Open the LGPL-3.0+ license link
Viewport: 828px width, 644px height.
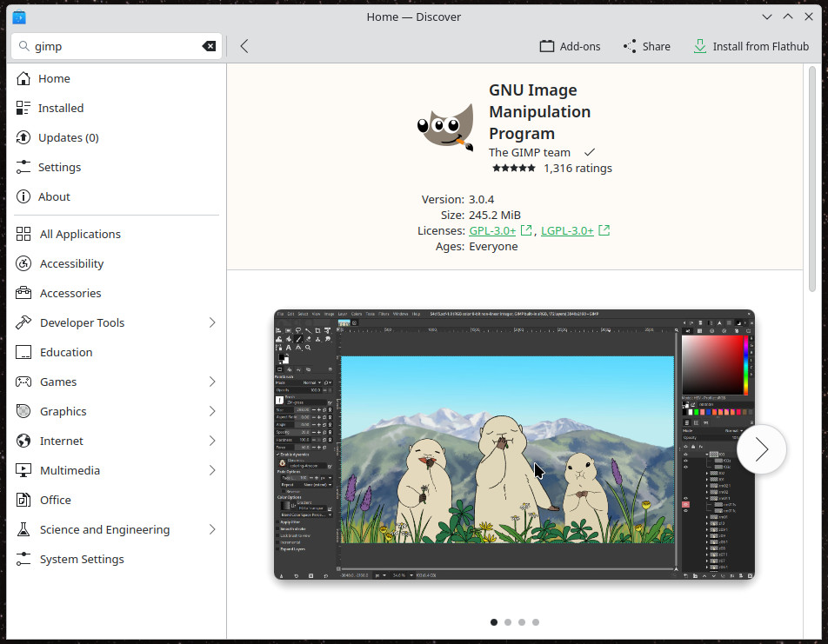(x=567, y=230)
